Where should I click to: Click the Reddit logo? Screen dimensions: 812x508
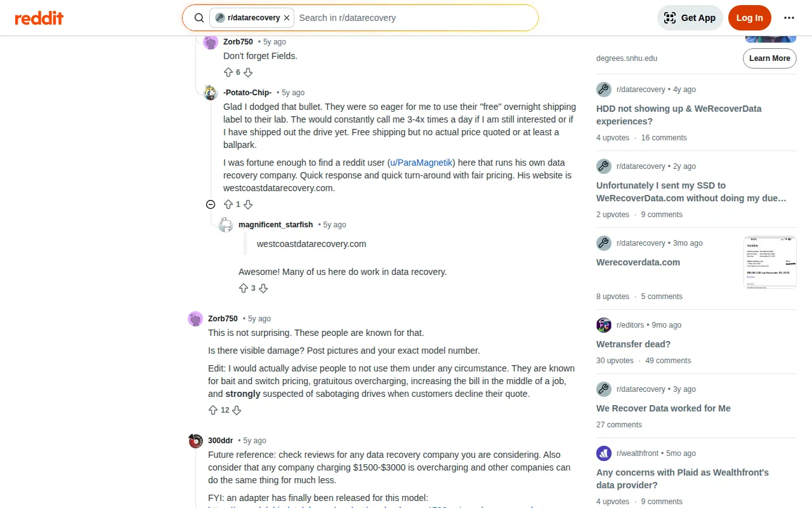[39, 18]
